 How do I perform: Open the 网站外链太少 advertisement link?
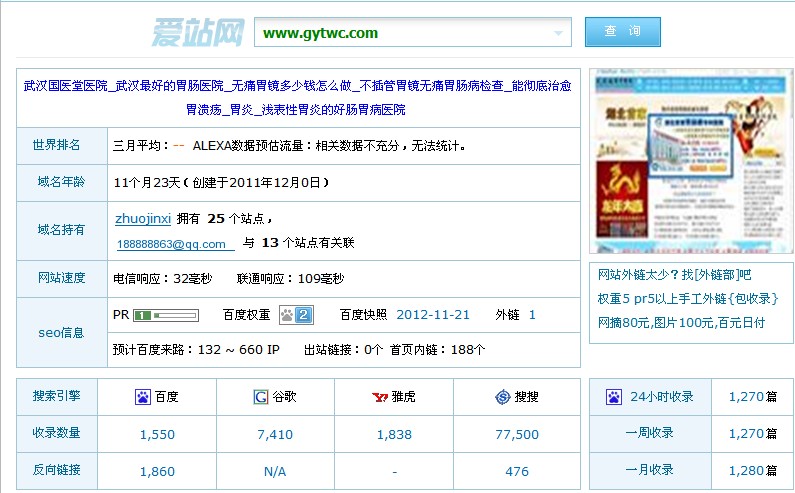[674, 275]
